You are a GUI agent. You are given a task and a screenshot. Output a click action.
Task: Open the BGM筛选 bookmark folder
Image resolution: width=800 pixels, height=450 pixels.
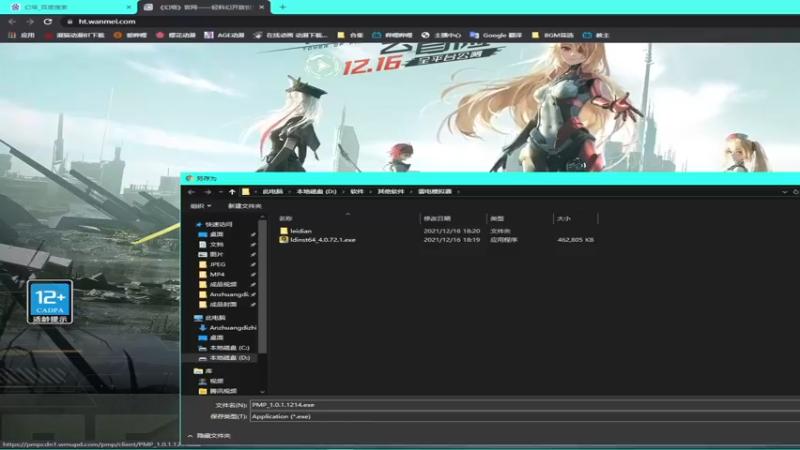[x=553, y=35]
